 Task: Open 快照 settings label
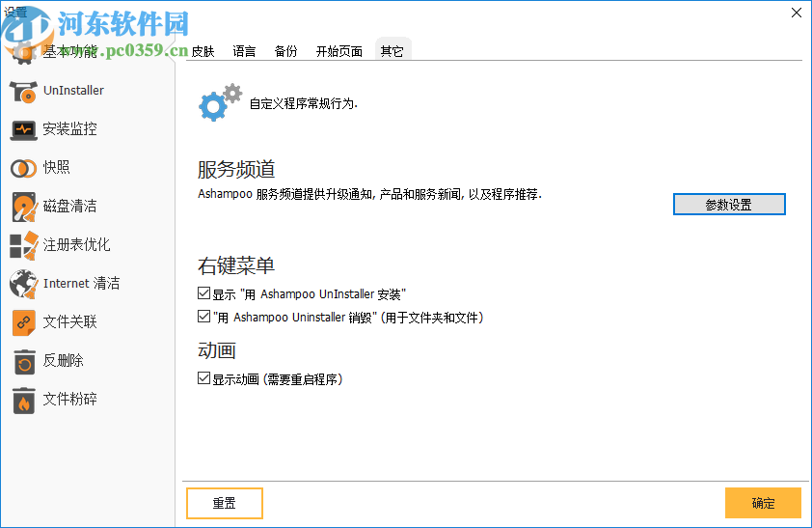click(57, 167)
